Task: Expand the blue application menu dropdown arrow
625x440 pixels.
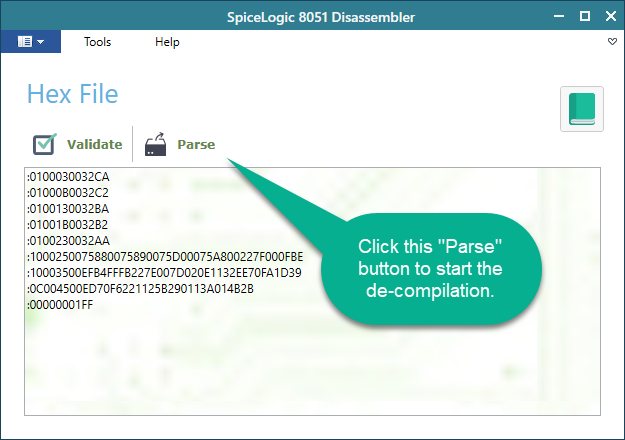Action: 41,42
